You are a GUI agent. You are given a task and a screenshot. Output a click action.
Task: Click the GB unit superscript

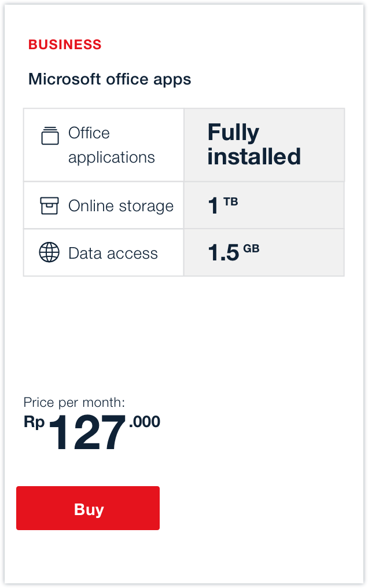pyautogui.click(x=251, y=249)
